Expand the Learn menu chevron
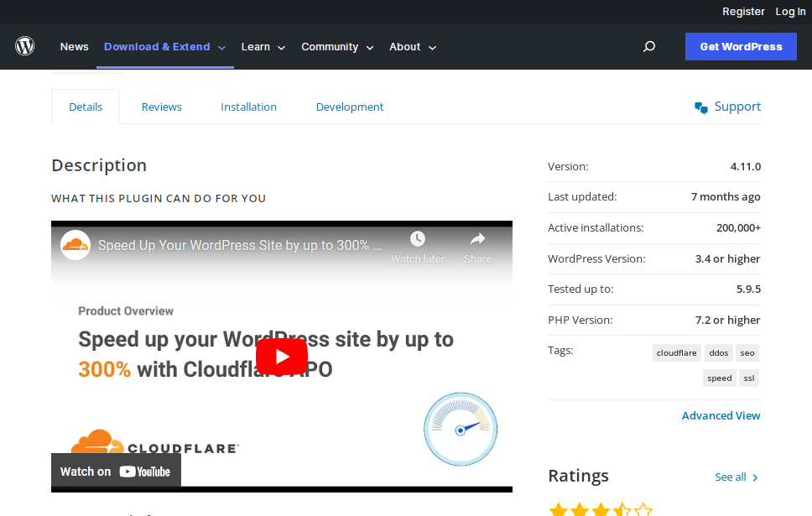 pyautogui.click(x=282, y=48)
